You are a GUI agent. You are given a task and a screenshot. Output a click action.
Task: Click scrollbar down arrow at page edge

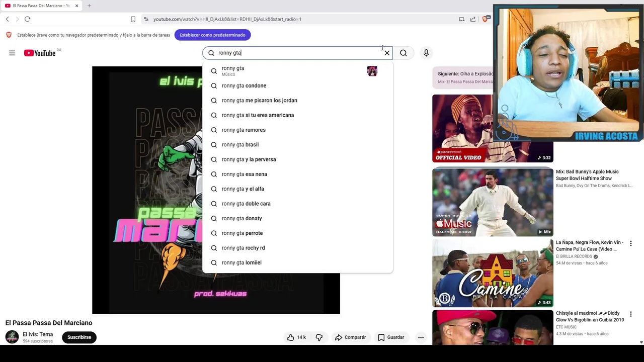click(x=641, y=342)
